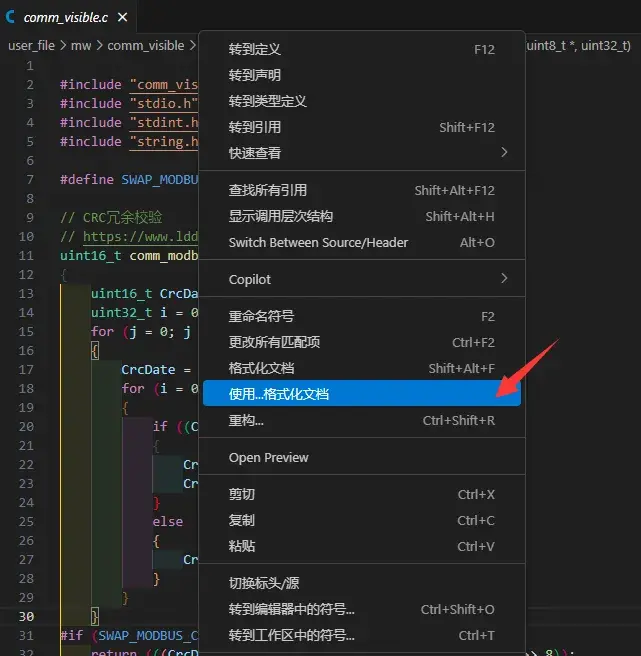Choose 转到引用 menu entry
The height and width of the screenshot is (656, 641).
(362, 127)
